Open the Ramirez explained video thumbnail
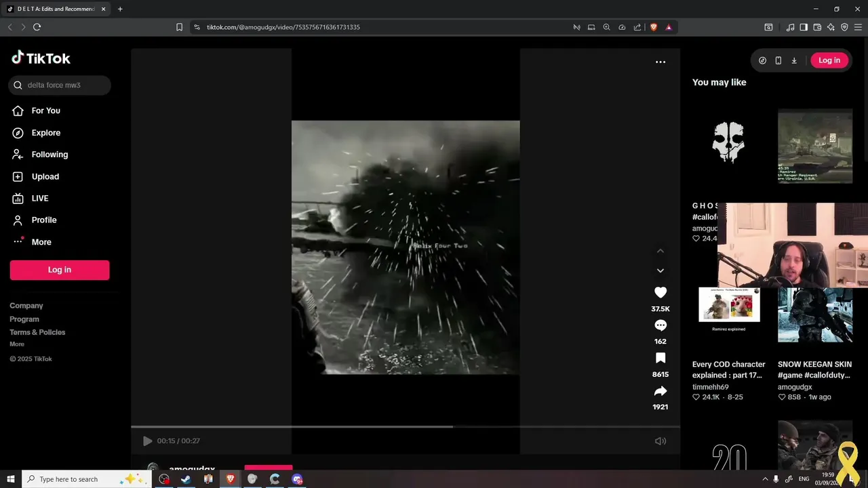 tap(729, 310)
